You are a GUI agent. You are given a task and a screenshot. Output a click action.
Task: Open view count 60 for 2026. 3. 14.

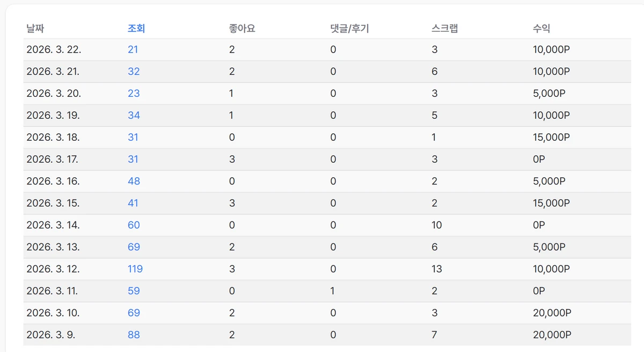click(x=134, y=225)
